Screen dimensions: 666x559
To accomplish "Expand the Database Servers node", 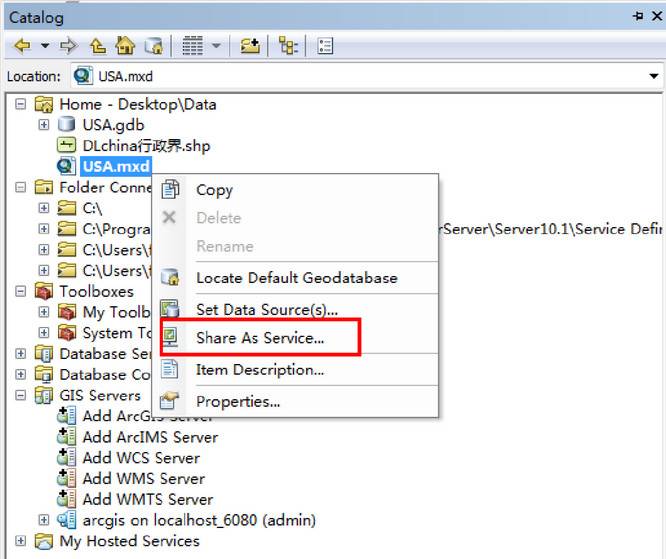I will (x=20, y=353).
